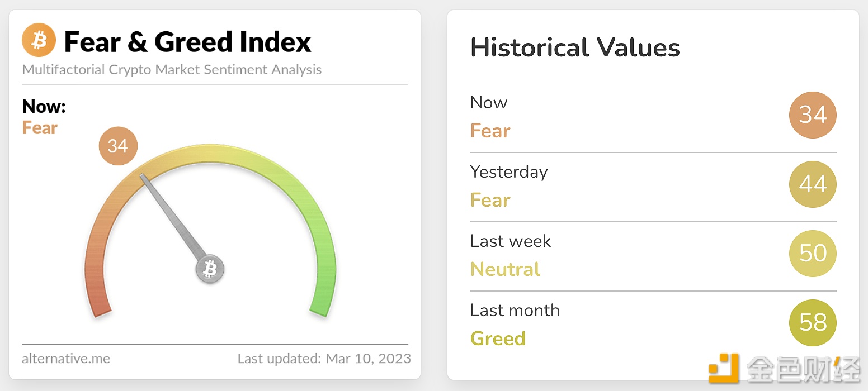Screen dimensions: 868x391
Task: Click the Historical Values heading
Action: click(x=575, y=47)
